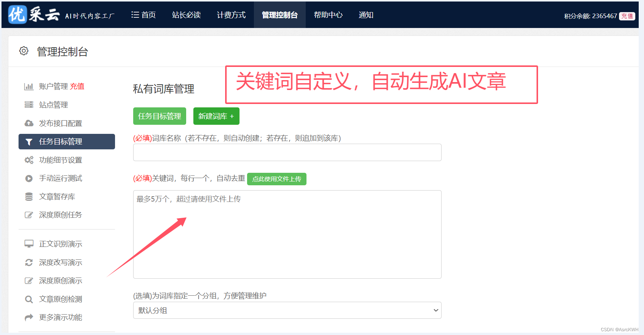Click the monitor icon for 正文识别演示
Image resolution: width=644 pixels, height=335 pixels.
point(29,244)
